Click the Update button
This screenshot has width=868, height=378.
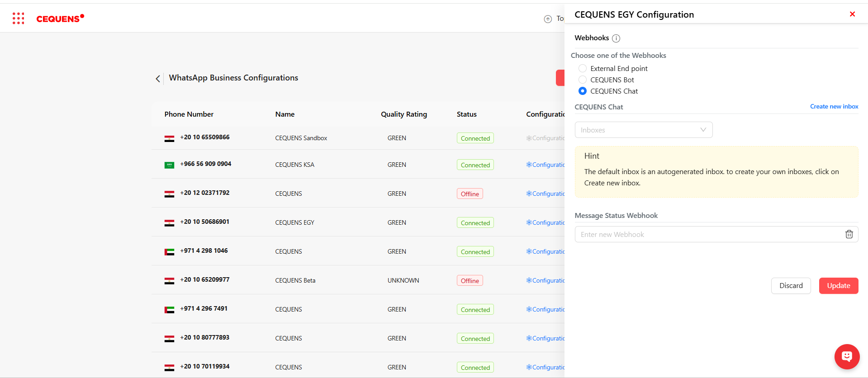pos(839,286)
